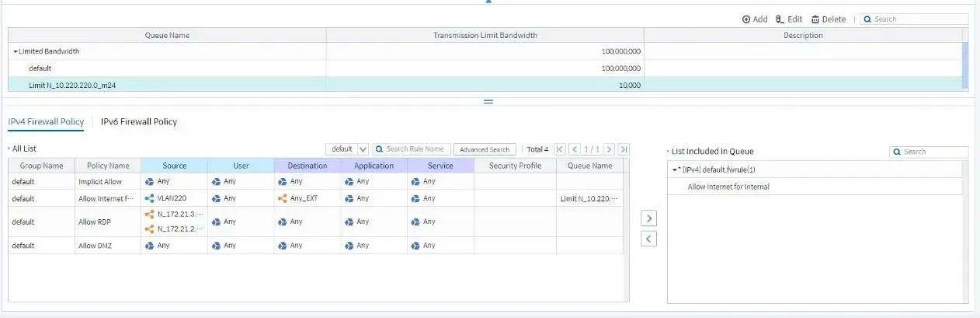Go to next page of policy list
This screenshot has height=318, width=980.
(609, 149)
